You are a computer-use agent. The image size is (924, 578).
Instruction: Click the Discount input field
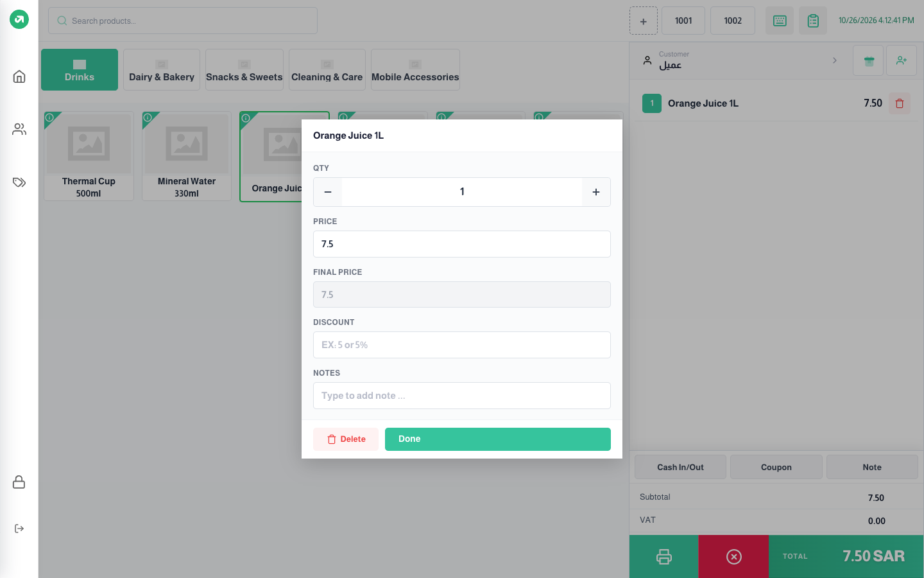[x=462, y=345]
